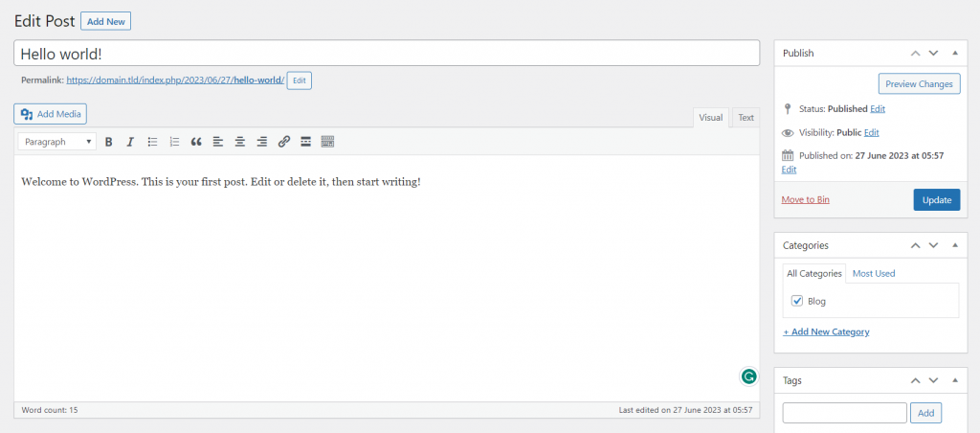Click the Grammarly icon in editor
The image size is (980, 433).
(748, 376)
